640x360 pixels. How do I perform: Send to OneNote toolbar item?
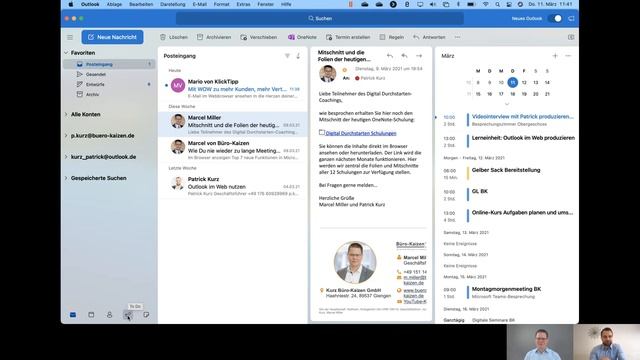tap(302, 37)
